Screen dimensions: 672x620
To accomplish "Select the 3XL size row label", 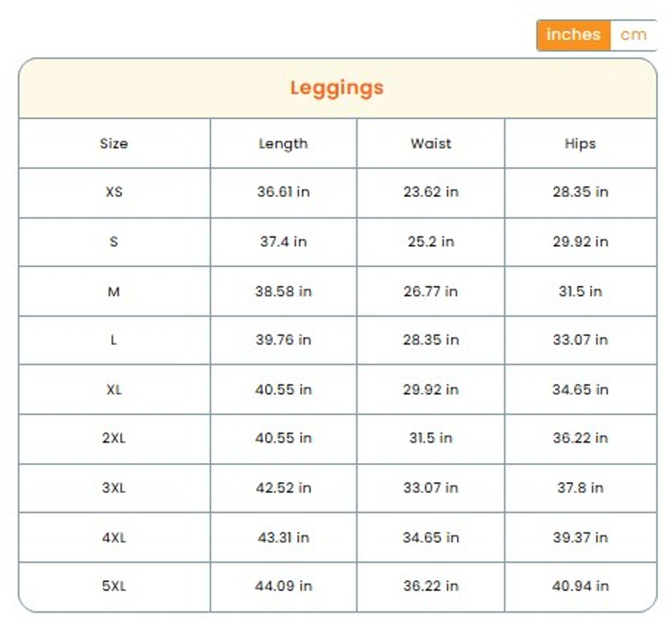I will [114, 488].
